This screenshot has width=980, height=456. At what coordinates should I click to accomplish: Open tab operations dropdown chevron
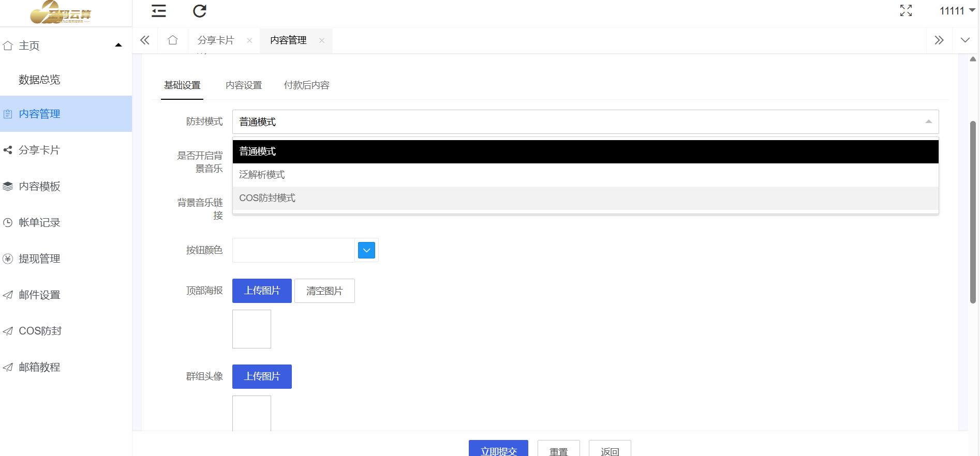(965, 40)
